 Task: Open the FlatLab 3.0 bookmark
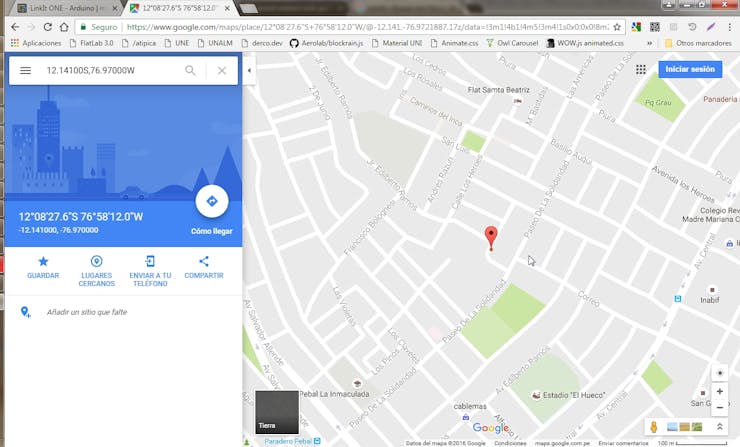(92, 43)
